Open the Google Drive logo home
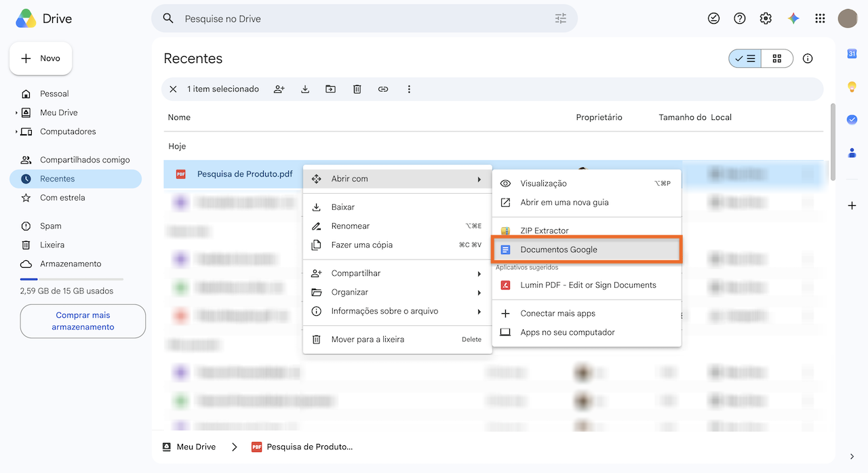 point(43,18)
